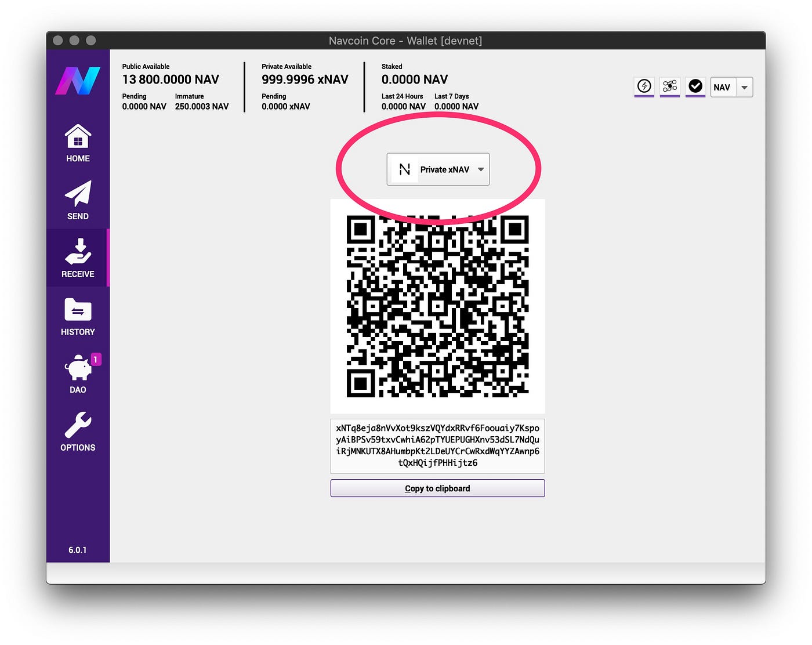
Task: Open the NAV currency unit dropdown
Action: [731, 87]
